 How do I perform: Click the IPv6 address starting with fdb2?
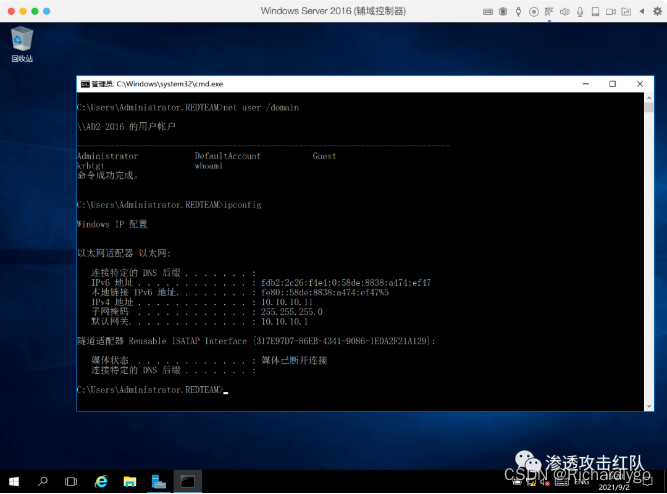pyautogui.click(x=346, y=283)
